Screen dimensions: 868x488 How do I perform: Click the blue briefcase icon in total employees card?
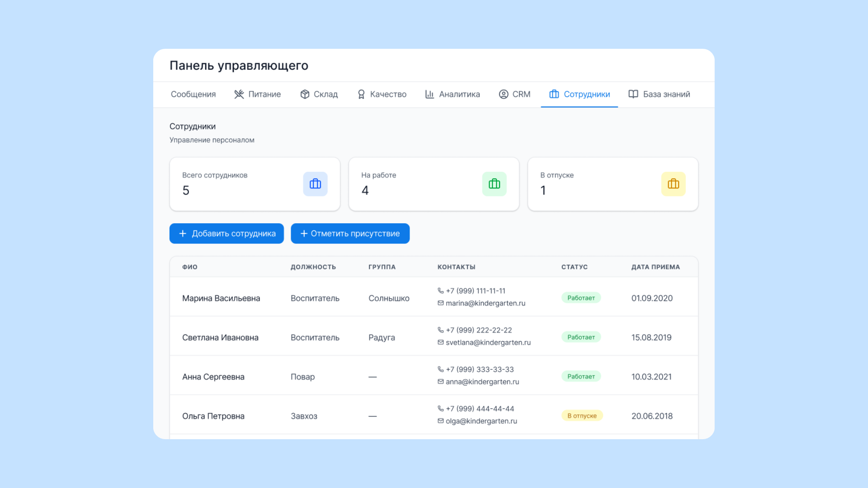click(x=315, y=184)
